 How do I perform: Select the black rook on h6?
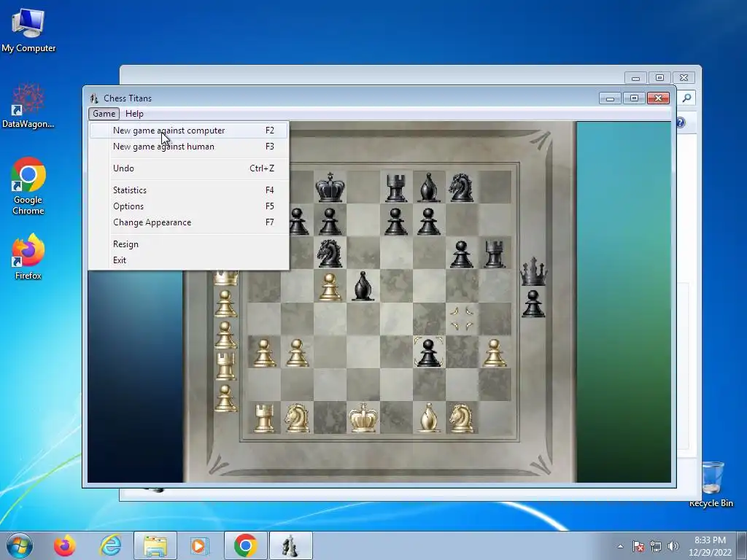click(494, 254)
